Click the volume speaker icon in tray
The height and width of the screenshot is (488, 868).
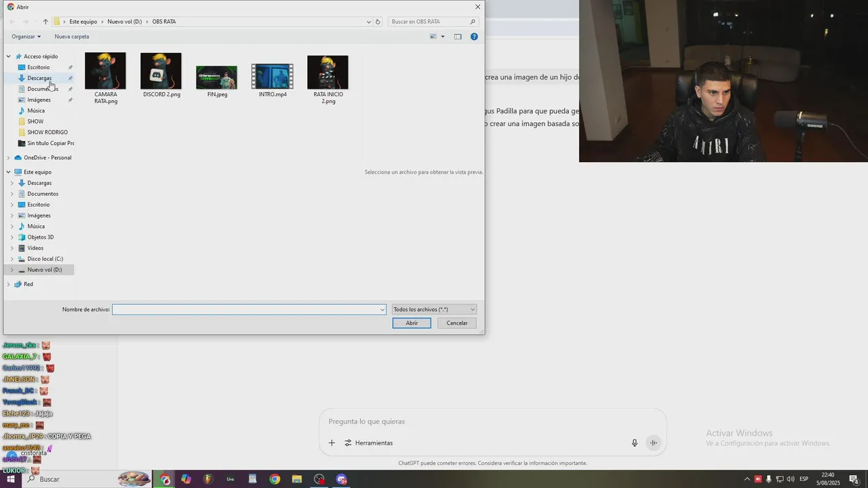point(791,479)
